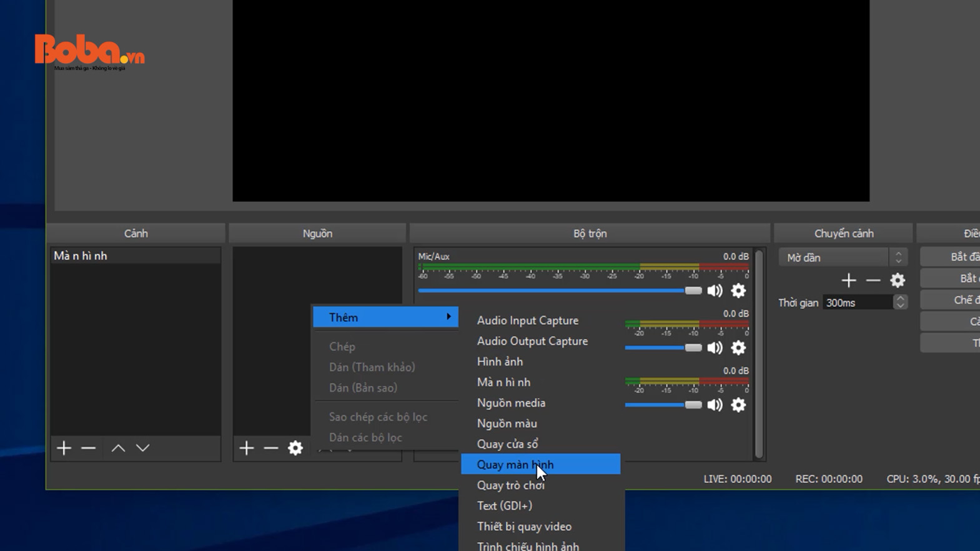
Task: Click the Chuyển cảnh panel header
Action: pos(844,233)
